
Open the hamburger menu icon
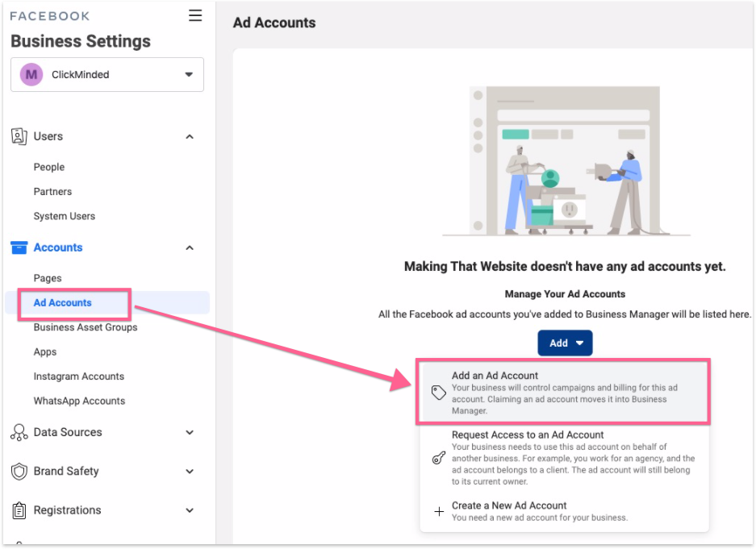click(195, 15)
